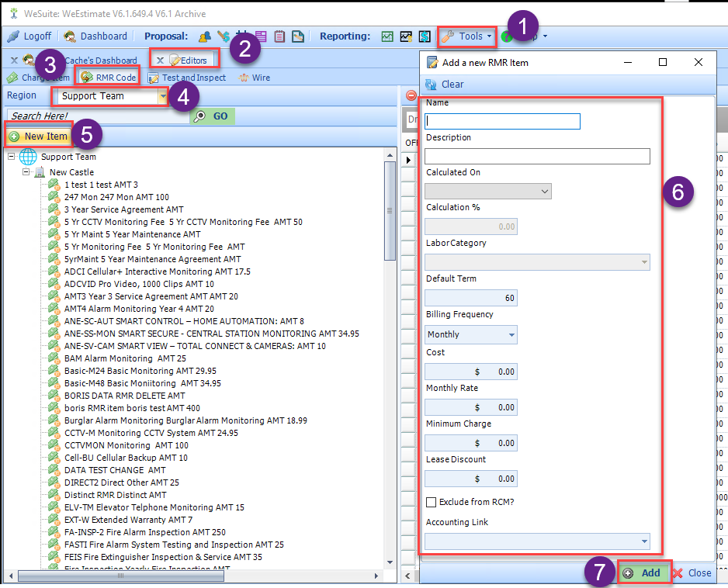Screen dimensions: 728x588
Task: Click the Proposal note page icon
Action: pos(298,36)
